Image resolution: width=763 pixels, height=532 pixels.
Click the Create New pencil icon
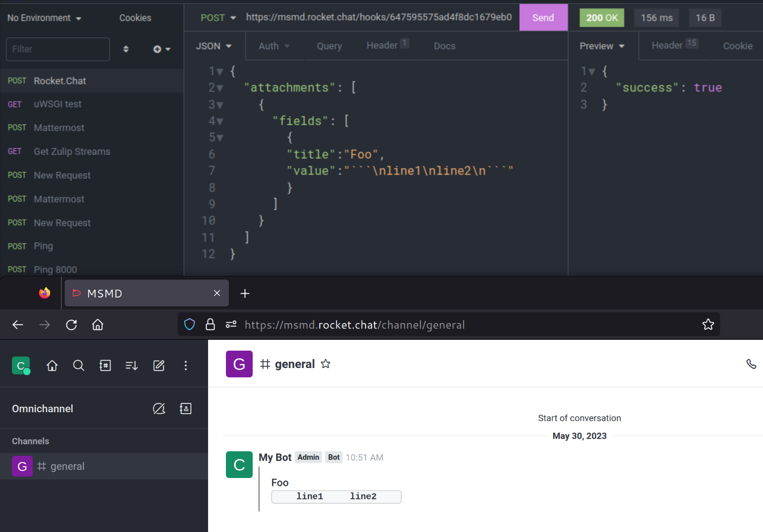click(159, 366)
